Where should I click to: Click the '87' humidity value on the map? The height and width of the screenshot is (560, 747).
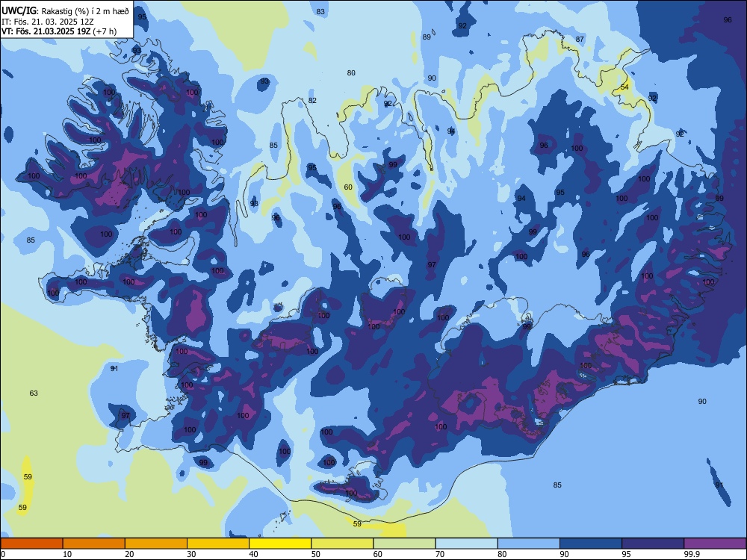(x=580, y=40)
